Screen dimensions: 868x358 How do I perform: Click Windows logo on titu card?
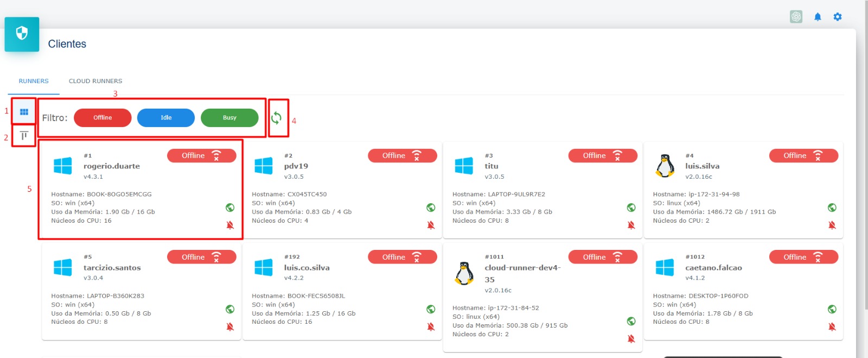click(x=464, y=166)
